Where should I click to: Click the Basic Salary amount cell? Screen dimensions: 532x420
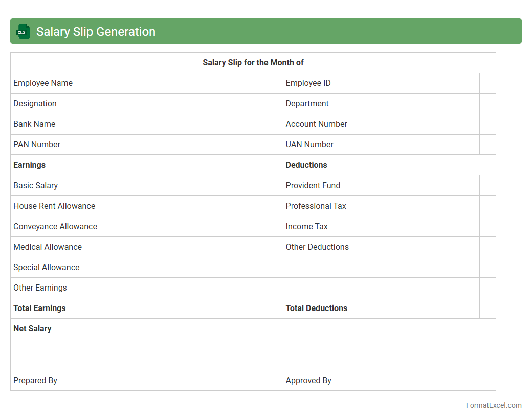(x=275, y=186)
